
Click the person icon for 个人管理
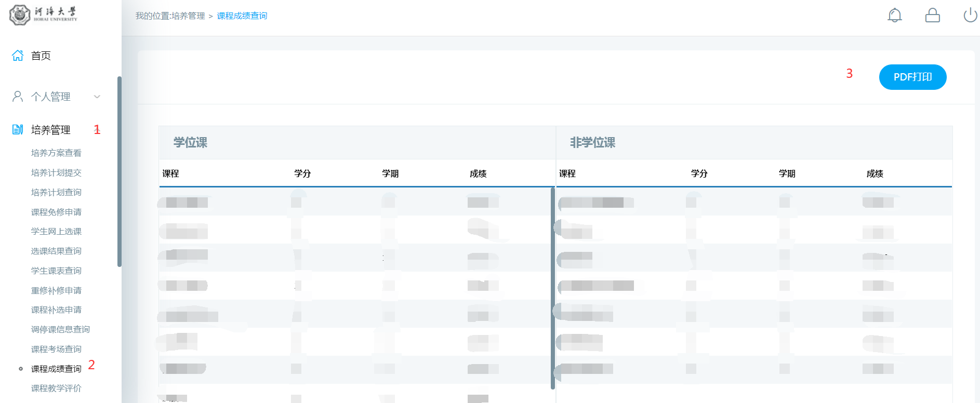point(18,97)
